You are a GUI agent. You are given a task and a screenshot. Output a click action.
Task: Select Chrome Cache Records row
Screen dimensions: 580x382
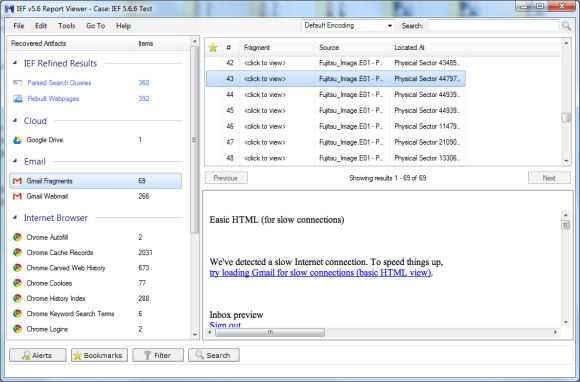[x=95, y=253]
